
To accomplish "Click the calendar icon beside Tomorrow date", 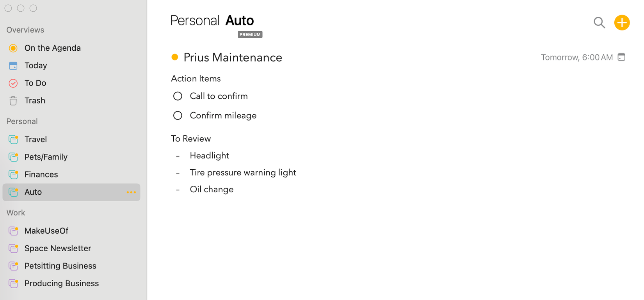I will click(621, 57).
